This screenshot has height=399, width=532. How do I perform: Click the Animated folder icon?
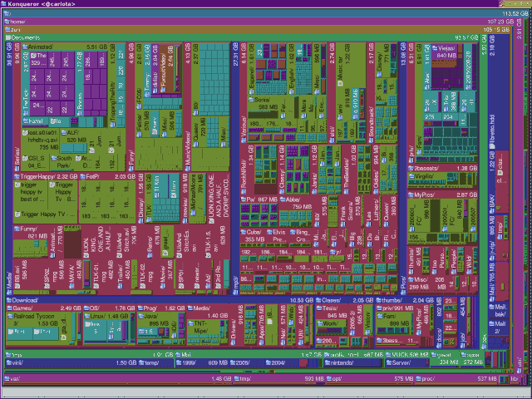(24, 47)
